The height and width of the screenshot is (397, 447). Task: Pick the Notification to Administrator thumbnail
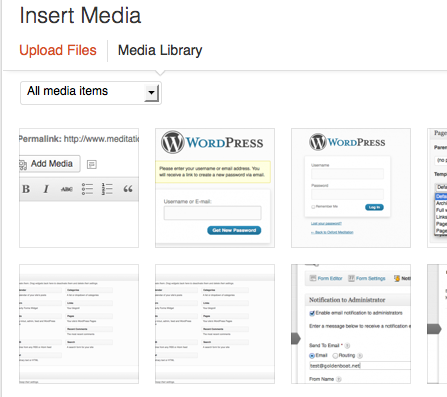[x=351, y=324]
